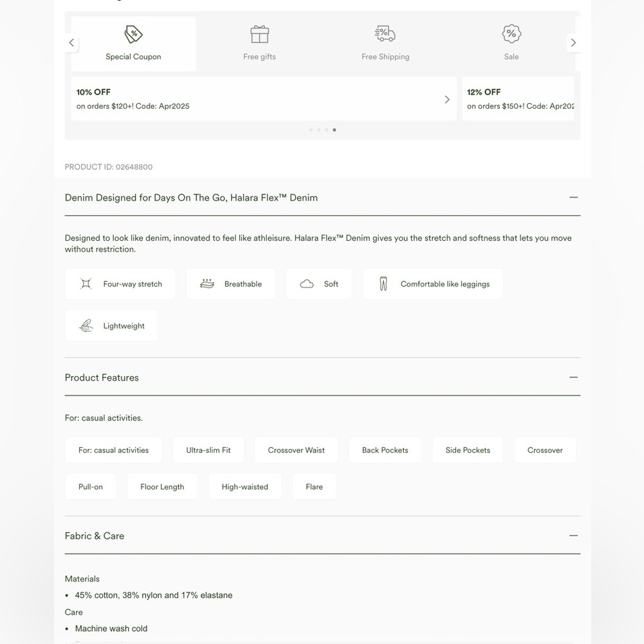Click the Comfortable like leggings label
Viewport: 644px width, 644px height.
pos(445,284)
